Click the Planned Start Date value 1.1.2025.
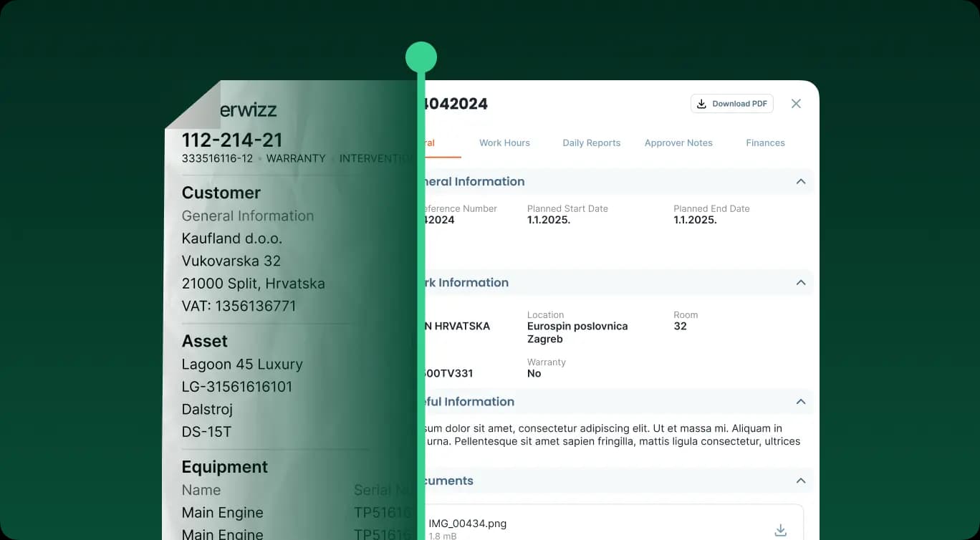This screenshot has height=540, width=980. (549, 220)
